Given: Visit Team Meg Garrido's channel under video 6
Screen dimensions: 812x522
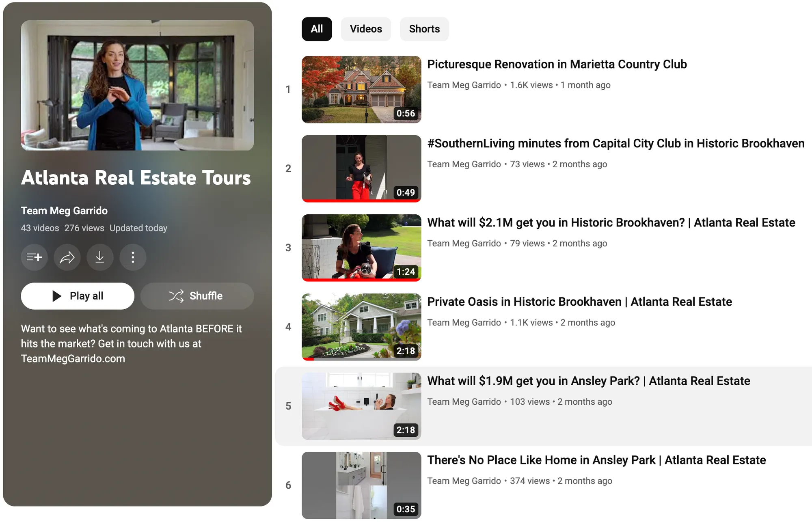Looking at the screenshot, I should click(464, 481).
